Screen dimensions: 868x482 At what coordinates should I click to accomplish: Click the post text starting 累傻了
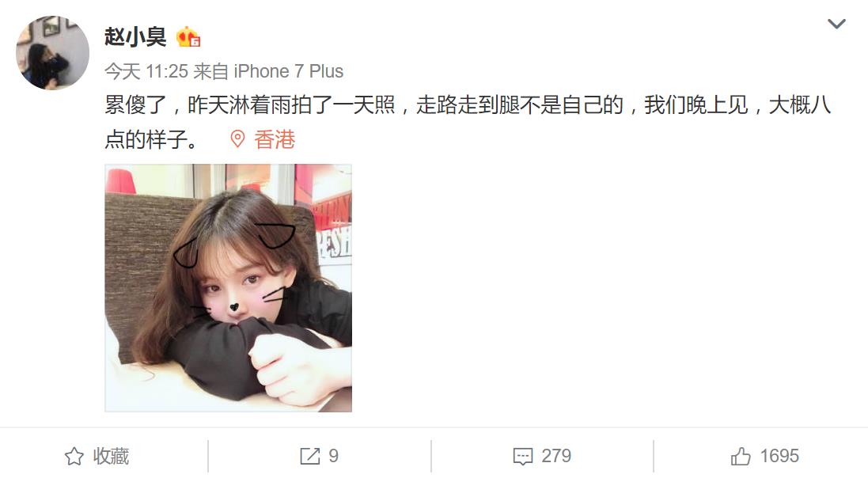pos(468,104)
